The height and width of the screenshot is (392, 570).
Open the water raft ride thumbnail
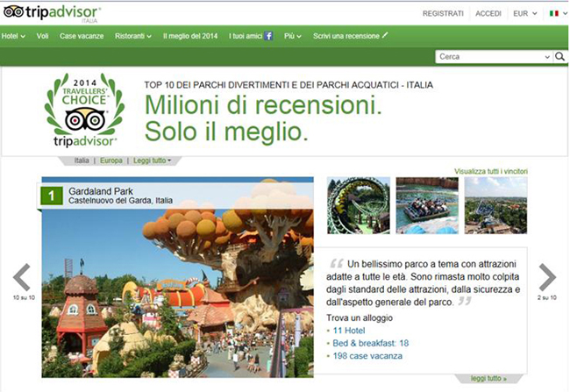pyautogui.click(x=427, y=205)
